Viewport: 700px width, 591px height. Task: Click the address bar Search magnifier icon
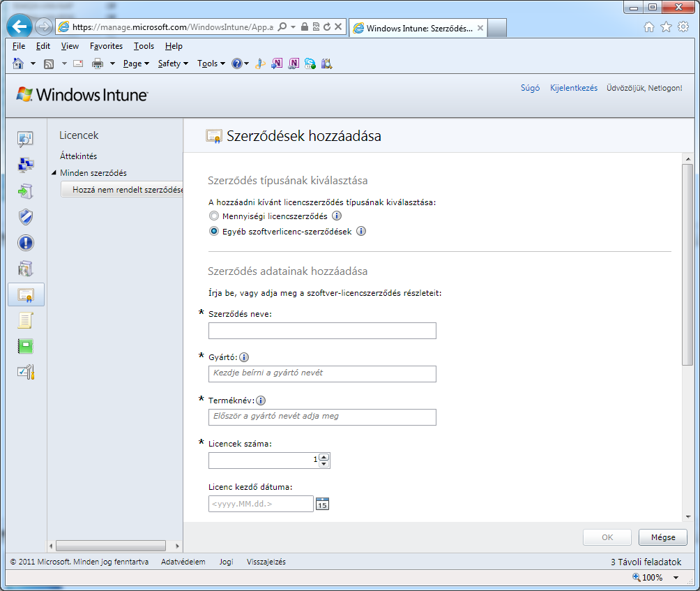tap(282, 27)
